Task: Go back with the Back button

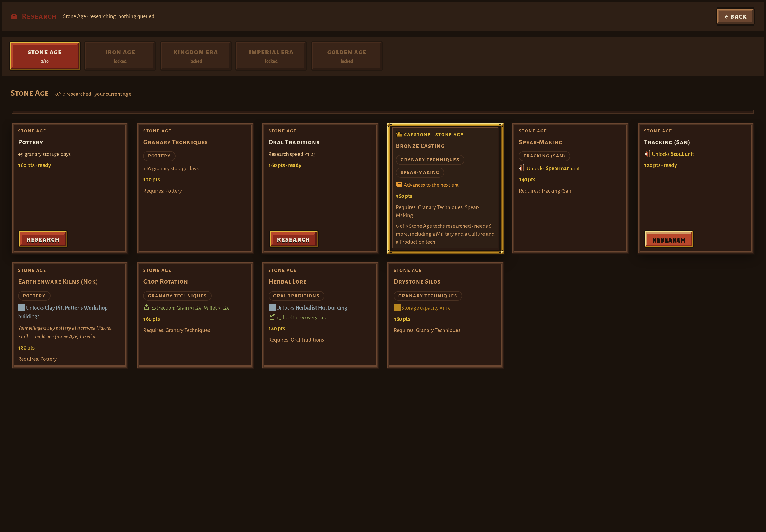Action: pyautogui.click(x=735, y=16)
